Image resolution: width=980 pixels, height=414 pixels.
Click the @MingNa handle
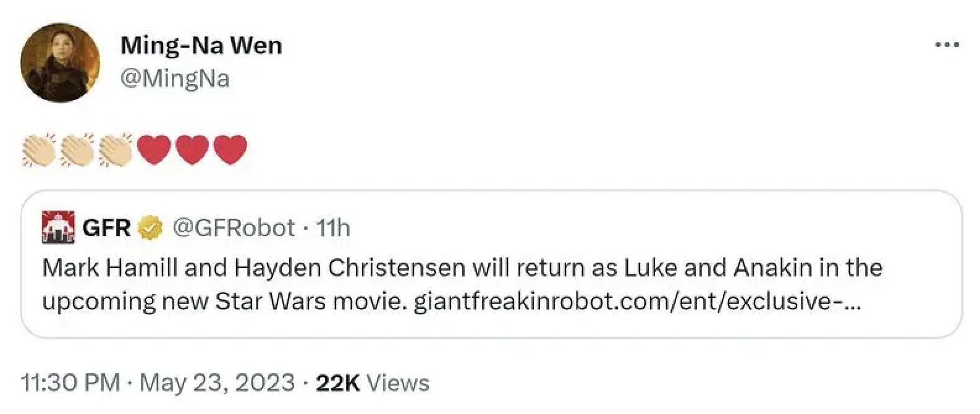click(175, 79)
